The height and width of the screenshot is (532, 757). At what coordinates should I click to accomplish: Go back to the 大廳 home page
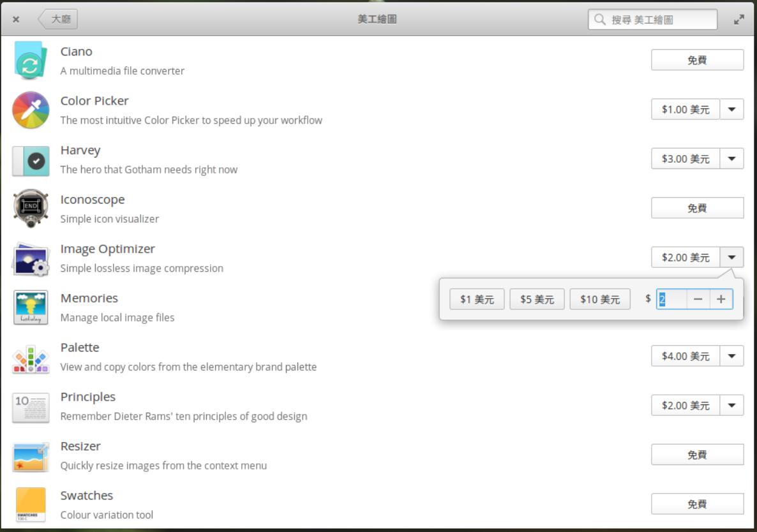[58, 18]
